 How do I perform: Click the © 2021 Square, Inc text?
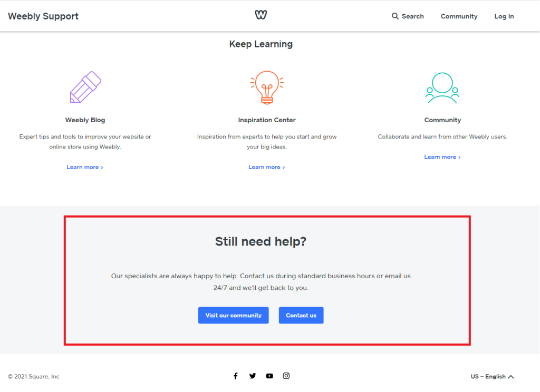[33, 377]
